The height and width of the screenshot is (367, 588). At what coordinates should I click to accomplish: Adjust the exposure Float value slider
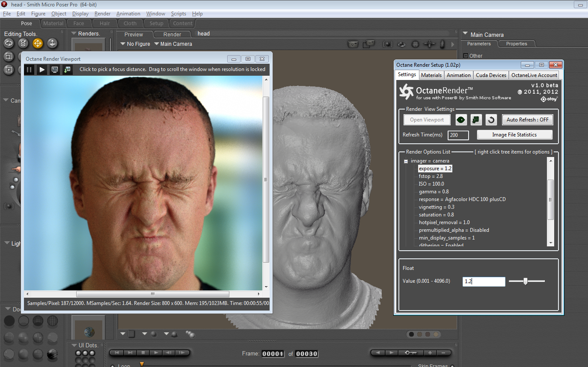(526, 281)
